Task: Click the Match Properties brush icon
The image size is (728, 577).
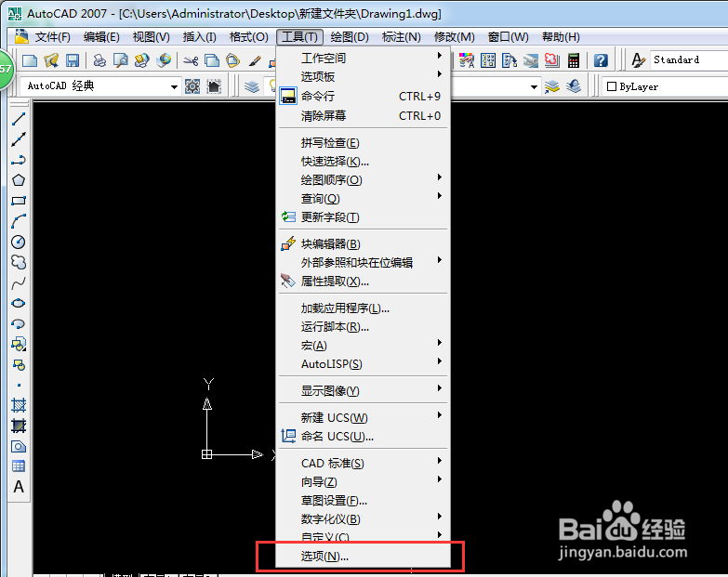Action: 255,60
